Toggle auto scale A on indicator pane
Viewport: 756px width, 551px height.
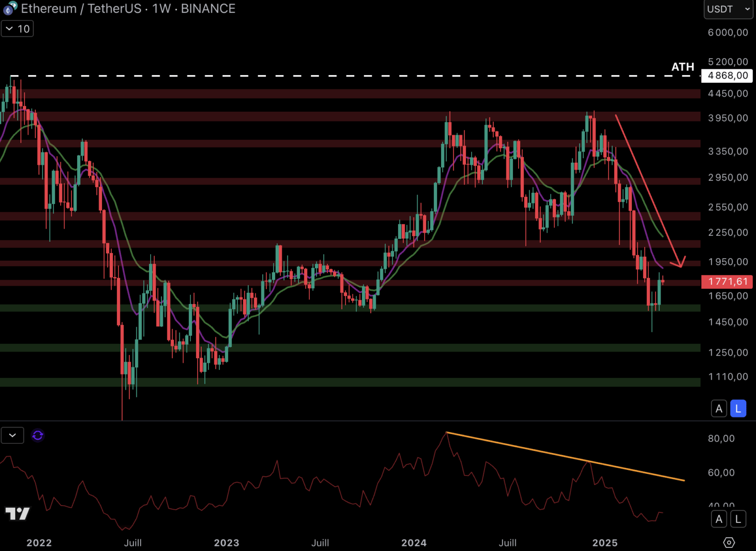[x=719, y=519]
